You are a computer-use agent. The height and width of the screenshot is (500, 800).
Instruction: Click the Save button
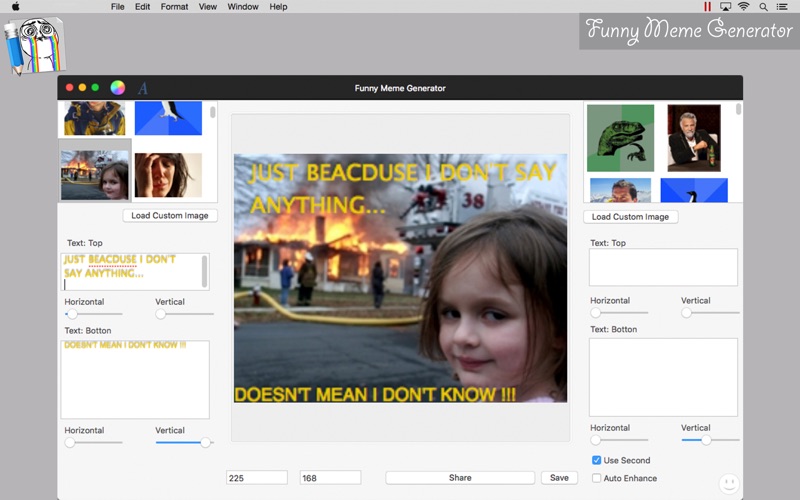pos(559,478)
